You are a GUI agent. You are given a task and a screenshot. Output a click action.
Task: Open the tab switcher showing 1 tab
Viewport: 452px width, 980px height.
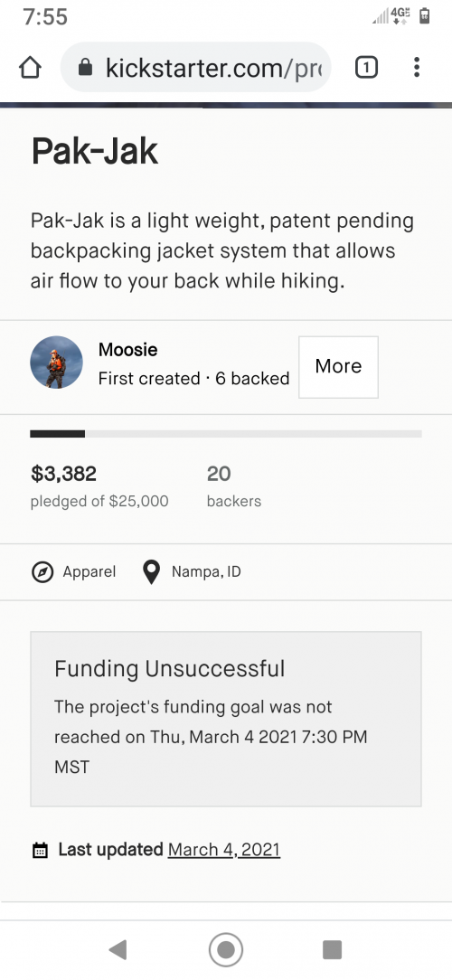click(366, 68)
